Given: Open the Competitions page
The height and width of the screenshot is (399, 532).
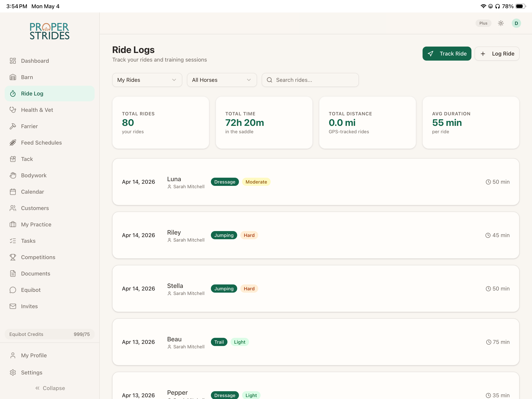Looking at the screenshot, I should [49, 257].
